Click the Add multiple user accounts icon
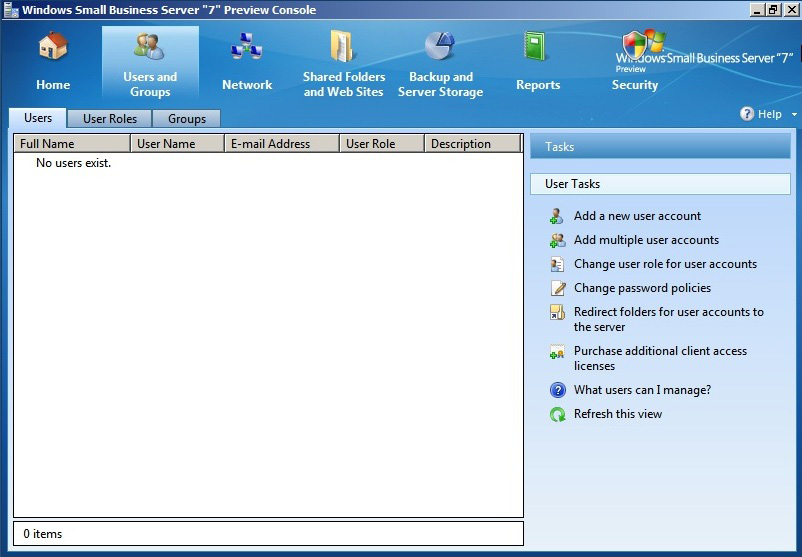The image size is (802, 557). click(x=557, y=240)
